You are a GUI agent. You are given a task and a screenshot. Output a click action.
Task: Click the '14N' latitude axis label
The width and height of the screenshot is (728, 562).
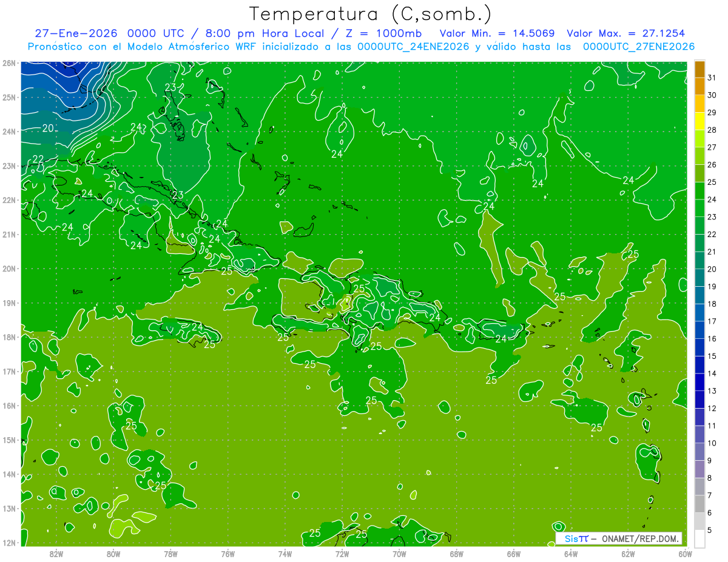click(x=8, y=474)
